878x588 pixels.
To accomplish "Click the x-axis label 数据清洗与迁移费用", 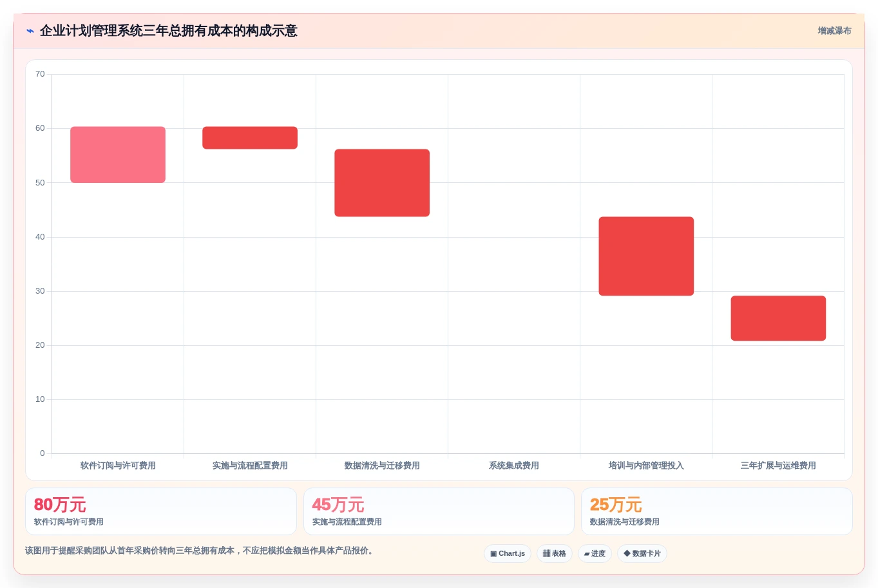I will [382, 466].
